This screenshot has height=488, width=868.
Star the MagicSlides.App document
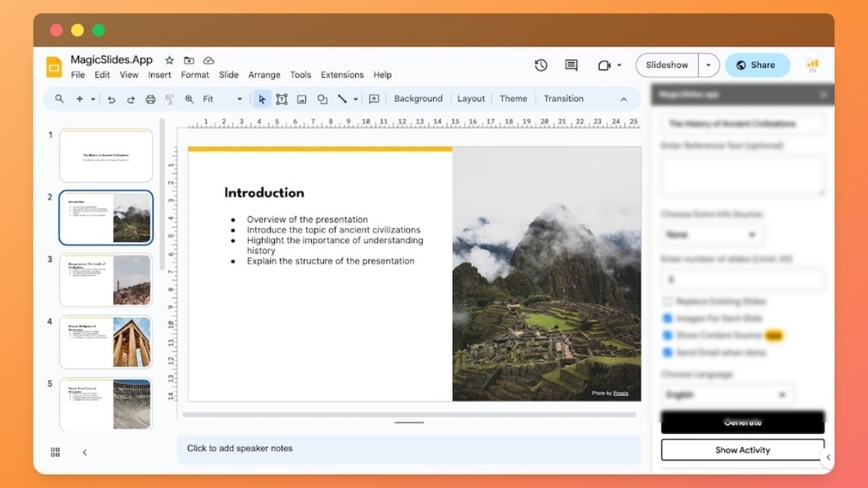(169, 61)
